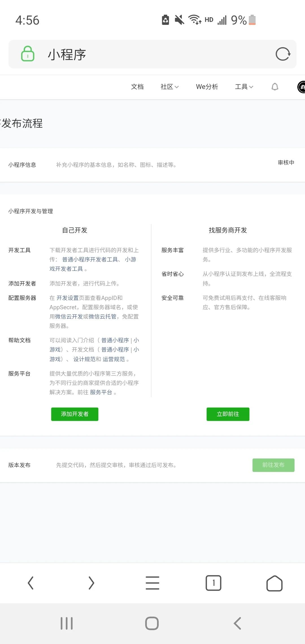Open the 文档 nav item

(x=137, y=87)
